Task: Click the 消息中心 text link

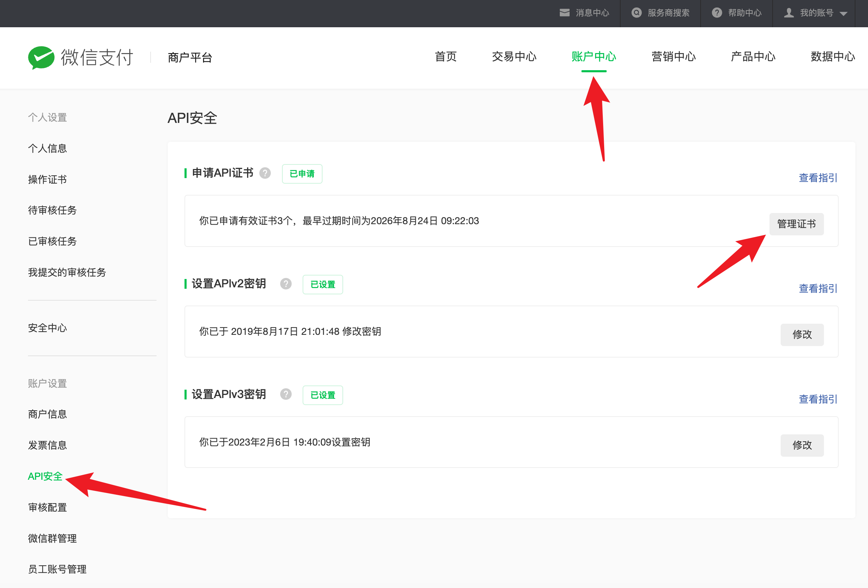Action: pyautogui.click(x=592, y=13)
